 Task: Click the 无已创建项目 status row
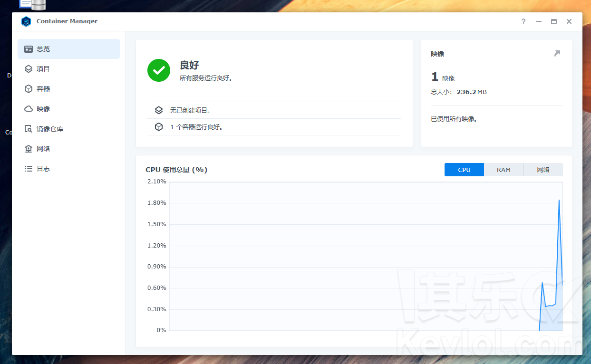click(190, 110)
